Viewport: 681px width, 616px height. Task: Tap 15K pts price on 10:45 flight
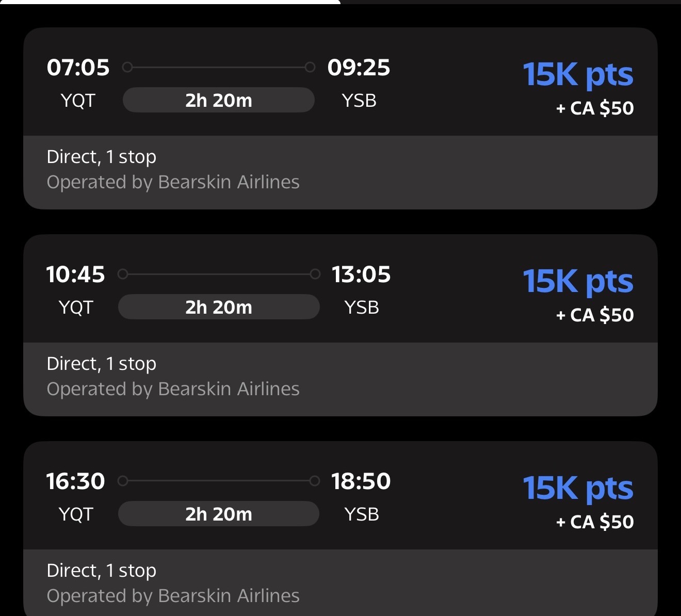coord(578,282)
